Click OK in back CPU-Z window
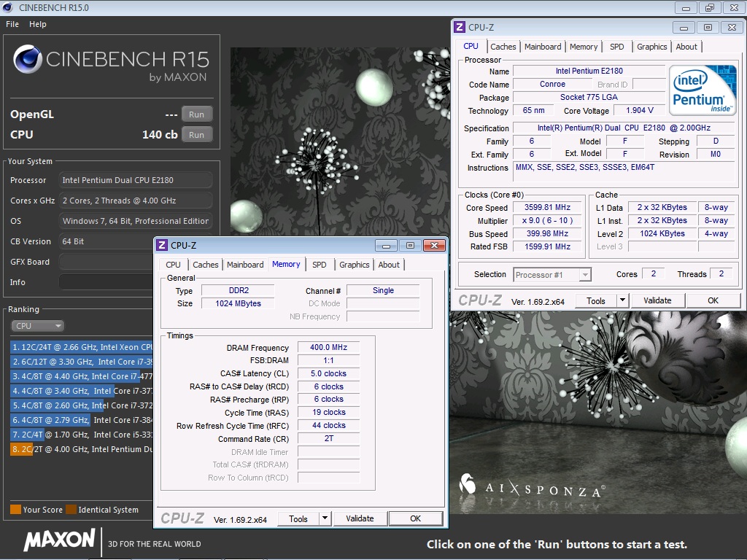Viewport: 747px width, 560px height. point(713,300)
